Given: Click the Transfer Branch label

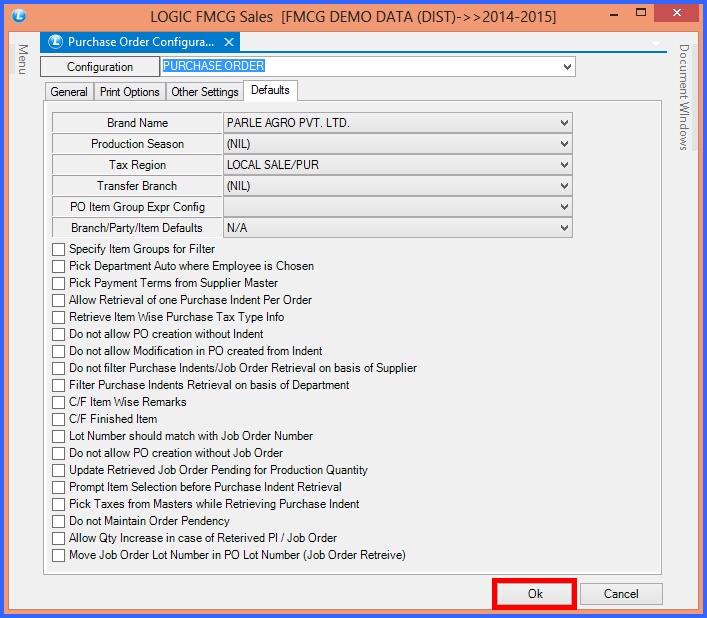Looking at the screenshot, I should click(137, 186).
